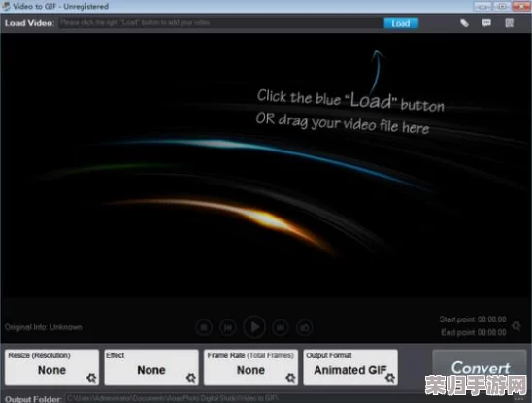Click the blue Load button
Viewport: 532px width, 403px height.
[x=401, y=23]
